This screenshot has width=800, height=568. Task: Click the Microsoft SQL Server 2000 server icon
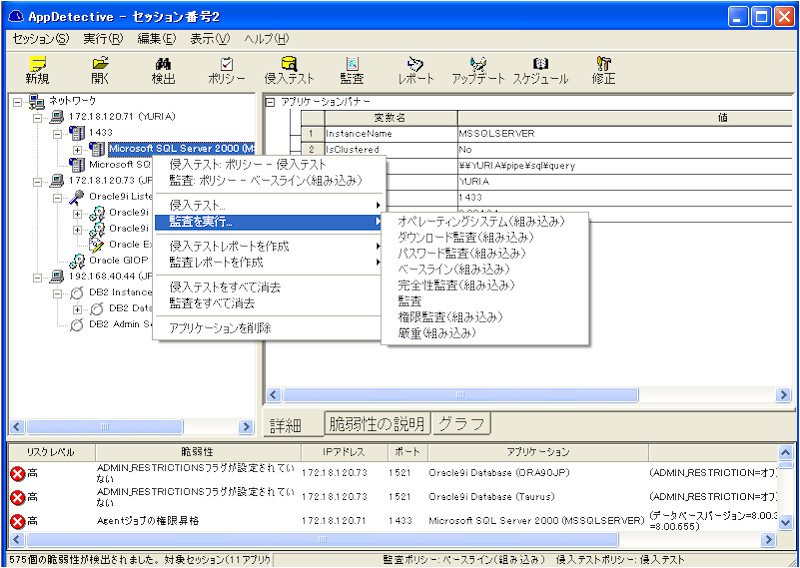pos(97,149)
